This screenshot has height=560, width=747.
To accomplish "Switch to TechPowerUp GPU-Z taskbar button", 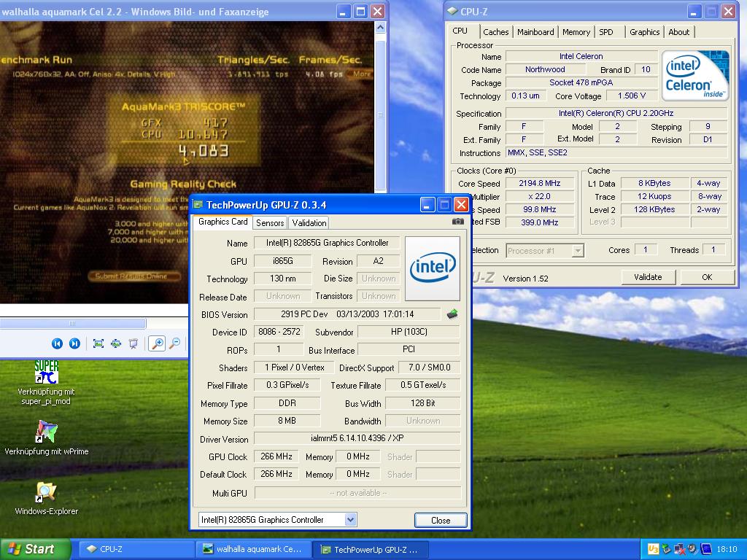I will (x=371, y=549).
